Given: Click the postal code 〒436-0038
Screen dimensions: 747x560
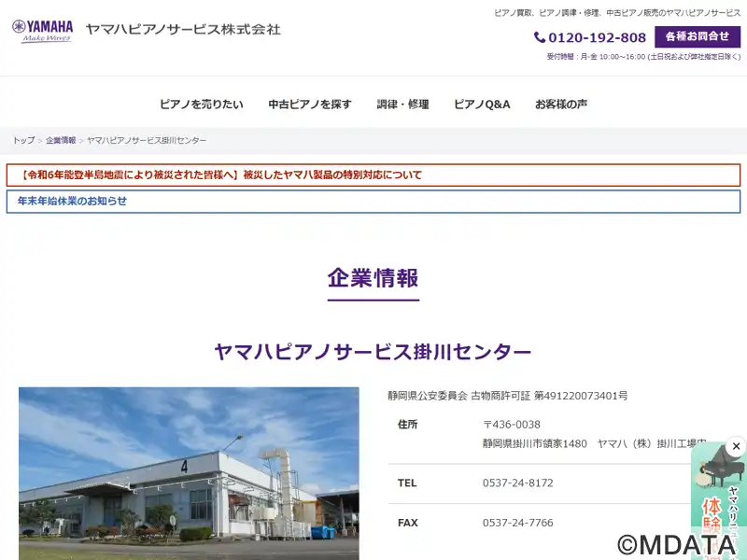Looking at the screenshot, I should [512, 425].
